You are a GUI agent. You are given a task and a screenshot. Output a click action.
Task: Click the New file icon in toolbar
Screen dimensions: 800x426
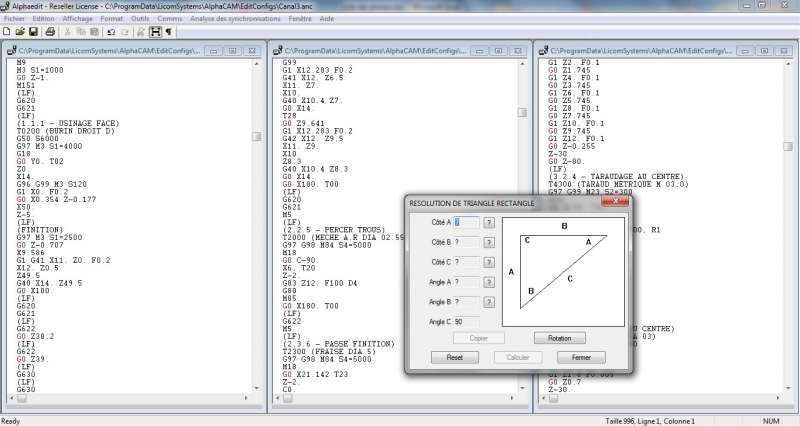click(x=7, y=32)
